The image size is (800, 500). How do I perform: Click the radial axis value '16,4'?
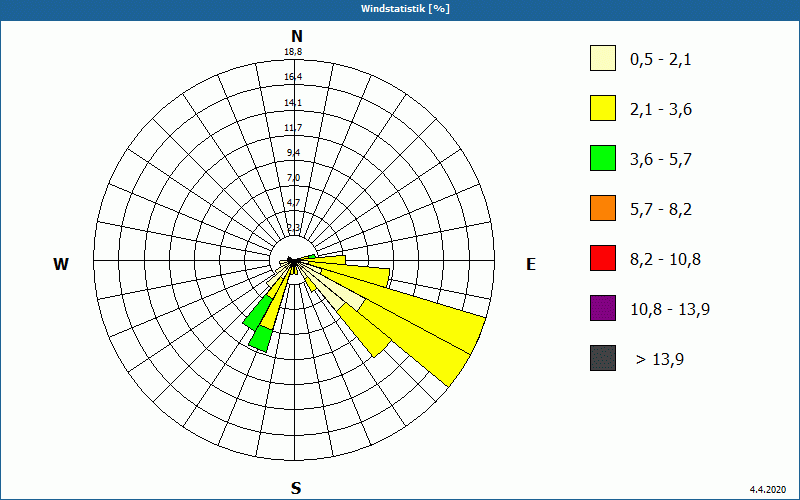(x=293, y=77)
